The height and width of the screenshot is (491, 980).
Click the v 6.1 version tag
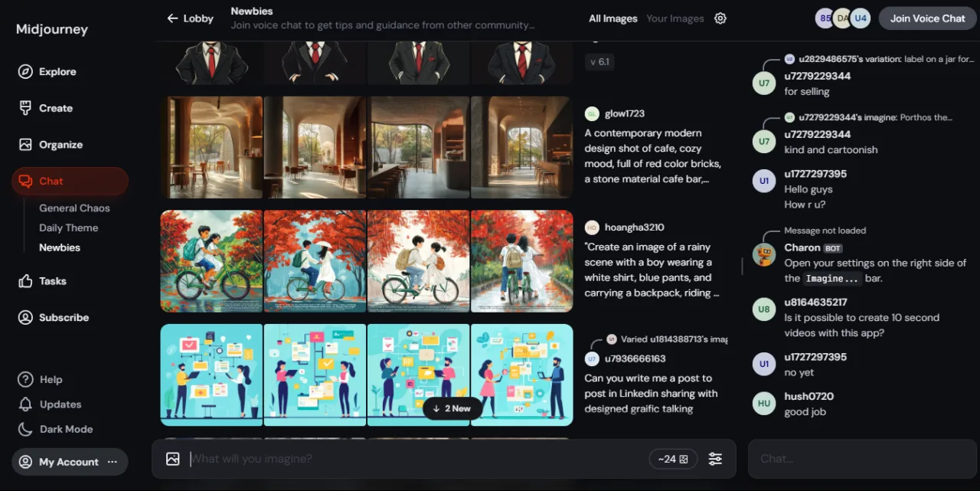(599, 62)
